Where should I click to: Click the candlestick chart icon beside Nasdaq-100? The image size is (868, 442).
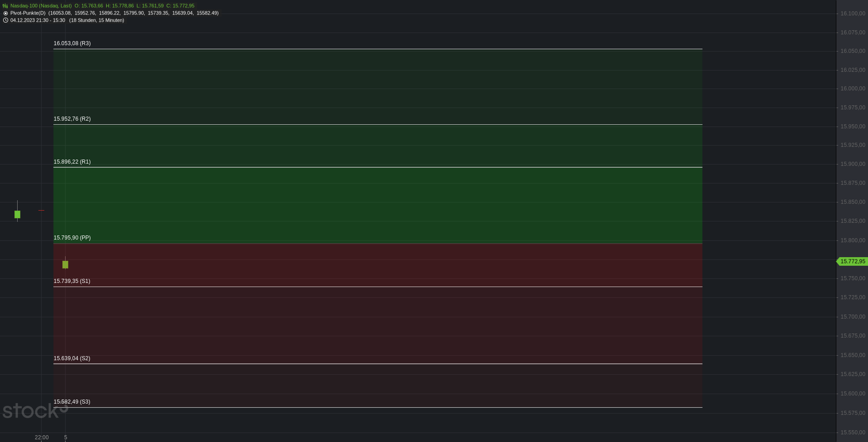[5, 6]
